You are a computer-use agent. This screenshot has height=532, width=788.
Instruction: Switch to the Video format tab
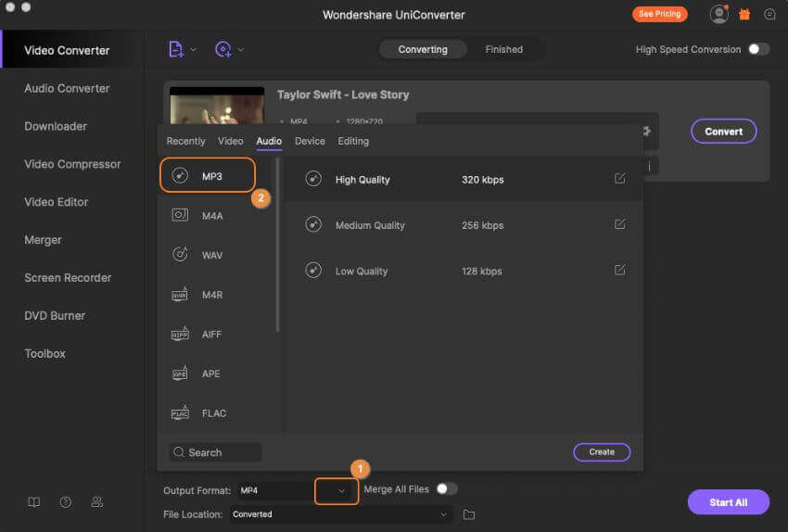[230, 141]
